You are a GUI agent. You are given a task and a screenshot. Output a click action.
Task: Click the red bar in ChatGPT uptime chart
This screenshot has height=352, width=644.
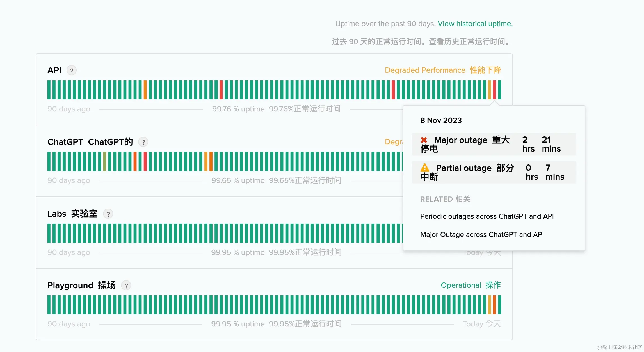tap(145, 161)
